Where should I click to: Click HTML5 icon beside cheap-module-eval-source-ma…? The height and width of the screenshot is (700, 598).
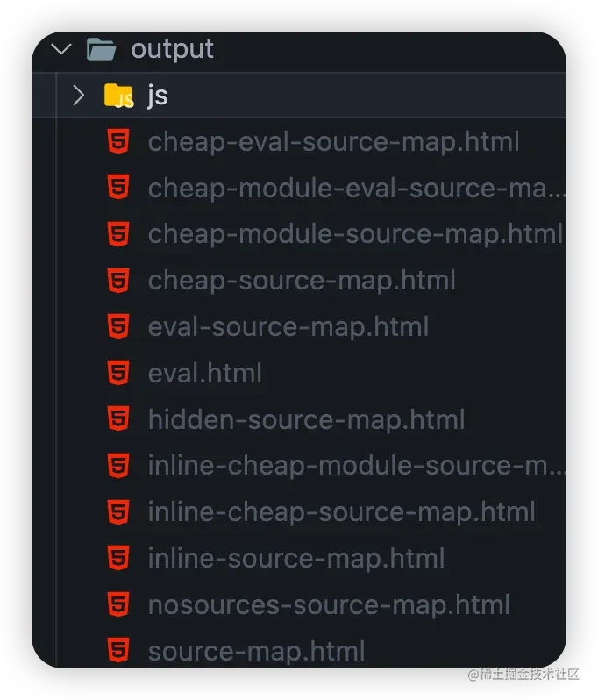point(118,188)
